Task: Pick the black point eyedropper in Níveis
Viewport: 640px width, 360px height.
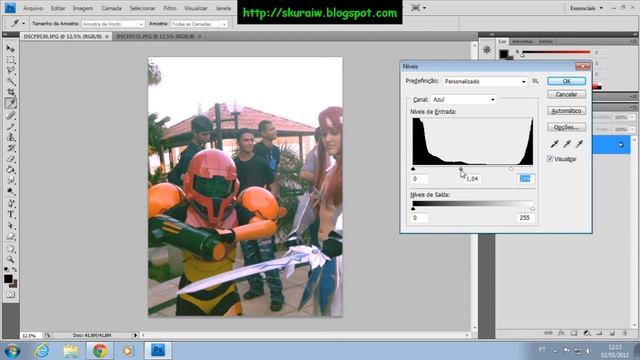Action: point(554,144)
